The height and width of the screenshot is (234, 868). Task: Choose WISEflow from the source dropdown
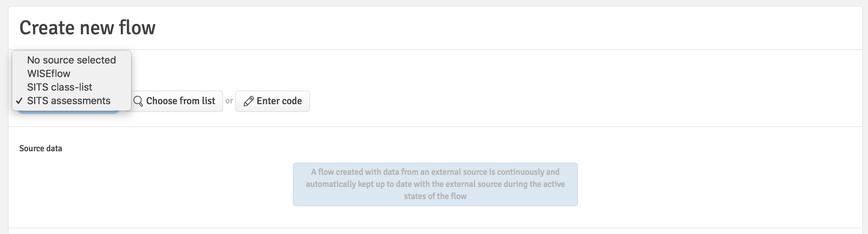click(48, 73)
